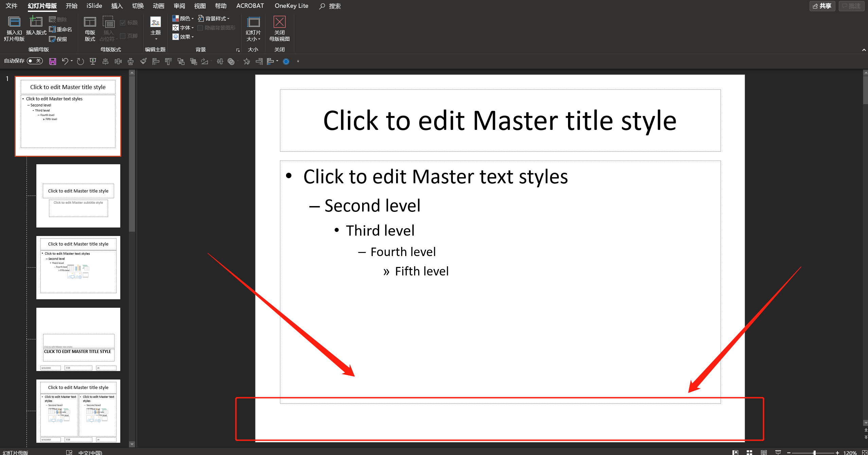Toggle the Footers (页脚) checkbox
The width and height of the screenshot is (868, 455).
pos(129,36)
